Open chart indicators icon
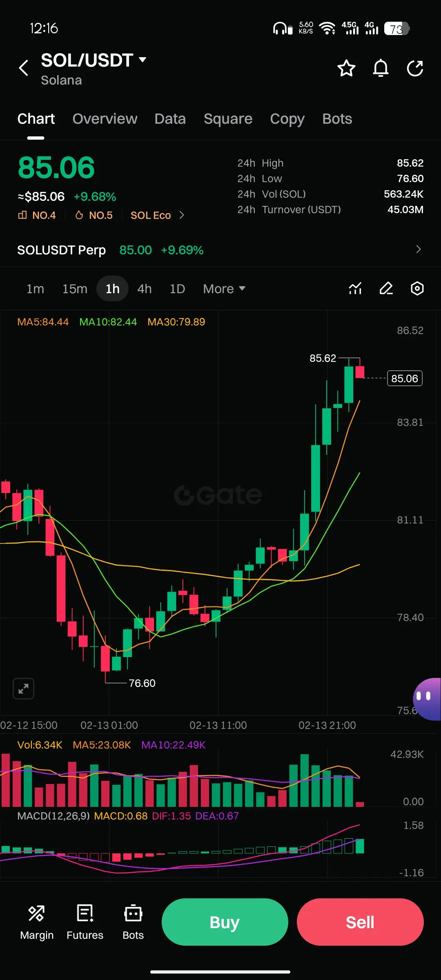The width and height of the screenshot is (441, 980). point(355,289)
